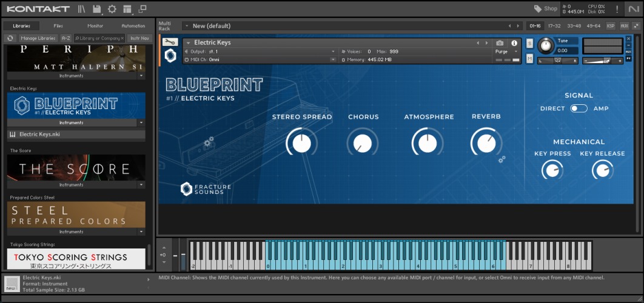Viewport: 644px width, 303px height.
Task: Click the floppy disk save icon
Action: [x=97, y=9]
